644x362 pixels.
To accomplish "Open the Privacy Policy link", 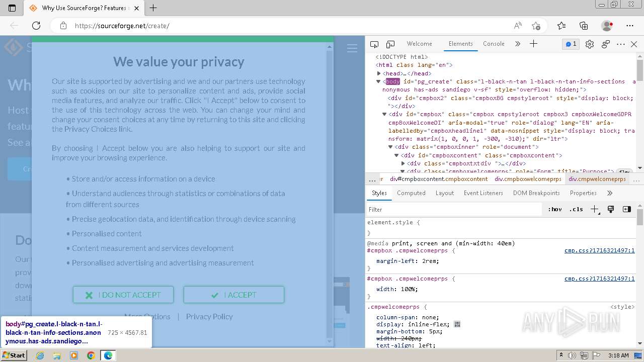I will point(209,316).
